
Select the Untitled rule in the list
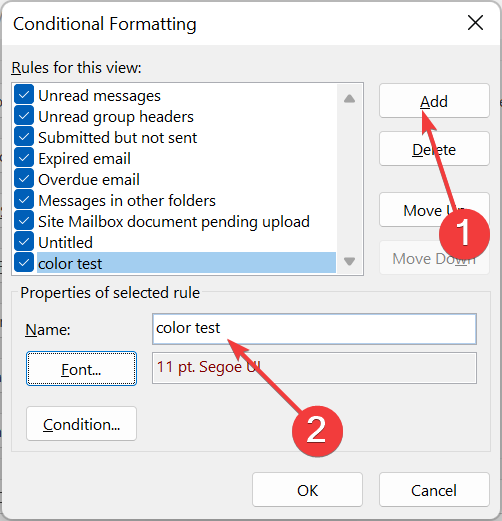[65, 242]
